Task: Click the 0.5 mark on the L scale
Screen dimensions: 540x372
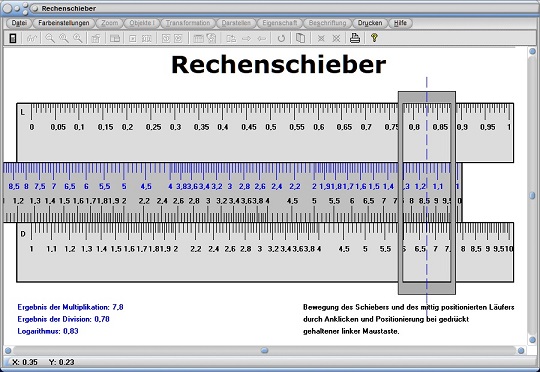Action: (x=271, y=127)
